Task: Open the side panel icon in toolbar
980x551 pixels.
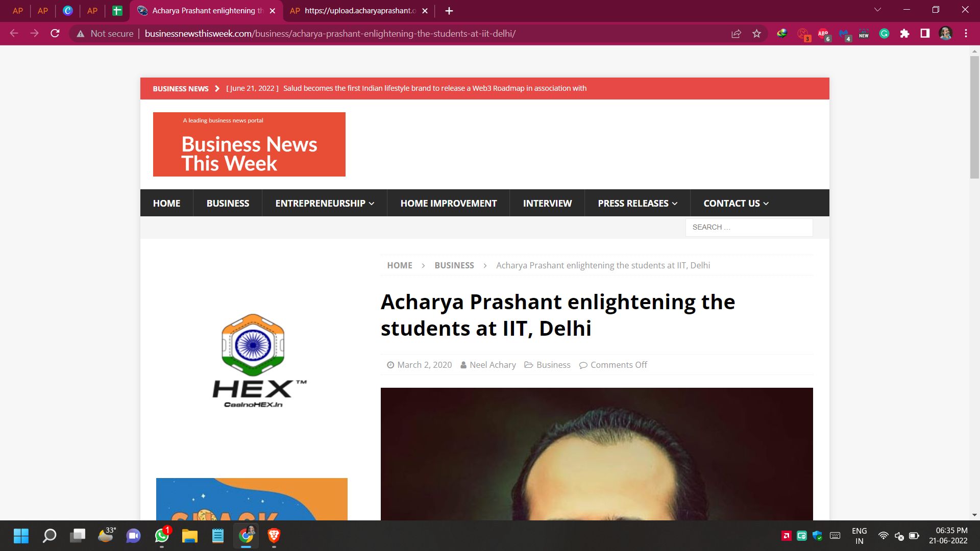Action: click(x=925, y=34)
